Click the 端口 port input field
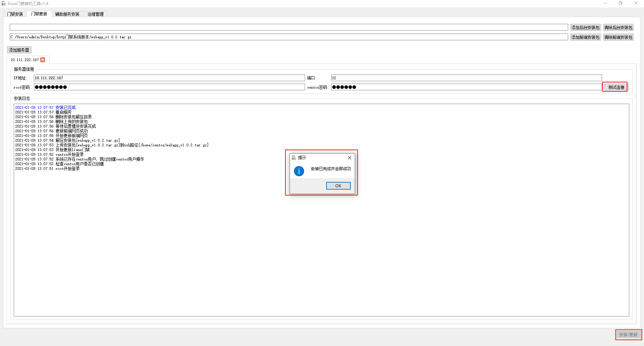 [x=466, y=78]
